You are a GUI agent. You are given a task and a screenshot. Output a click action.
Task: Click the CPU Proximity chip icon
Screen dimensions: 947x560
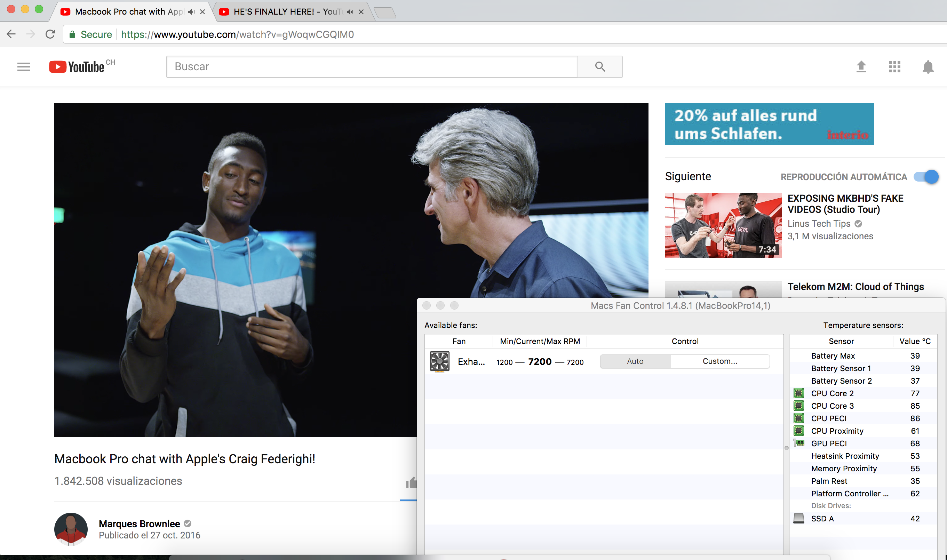(x=799, y=431)
